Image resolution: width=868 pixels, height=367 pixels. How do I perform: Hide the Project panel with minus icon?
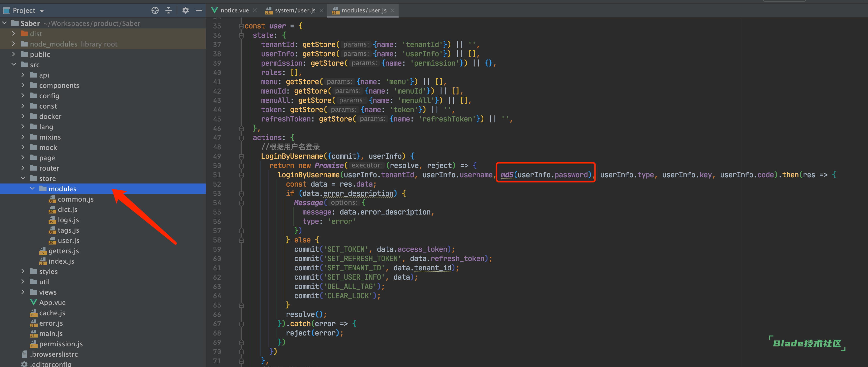pos(199,10)
